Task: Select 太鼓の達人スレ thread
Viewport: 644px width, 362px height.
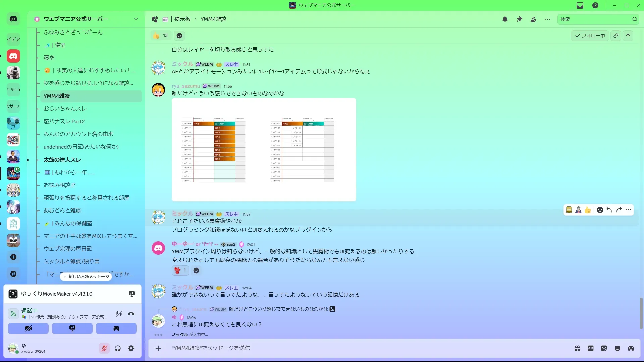Action: coord(62,160)
